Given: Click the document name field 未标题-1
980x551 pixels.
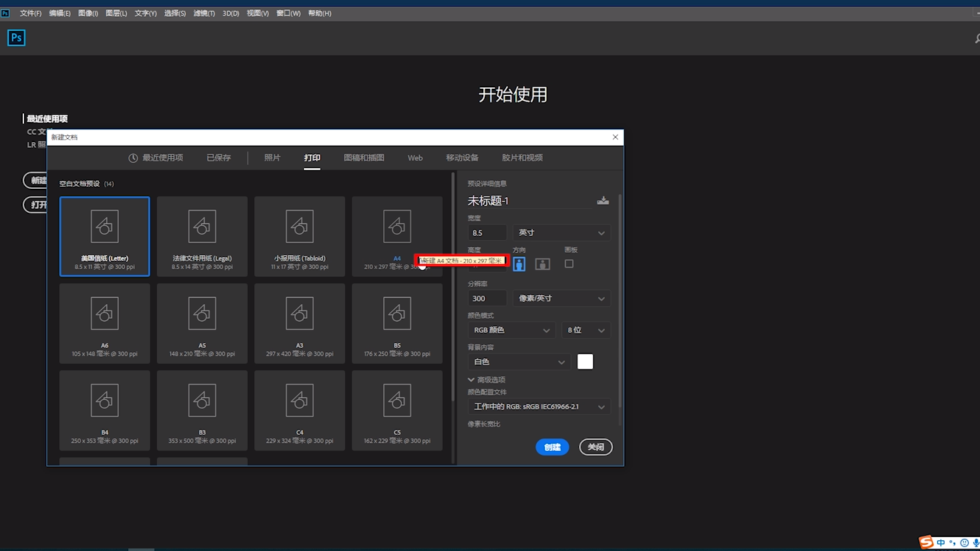Looking at the screenshot, I should [x=529, y=200].
